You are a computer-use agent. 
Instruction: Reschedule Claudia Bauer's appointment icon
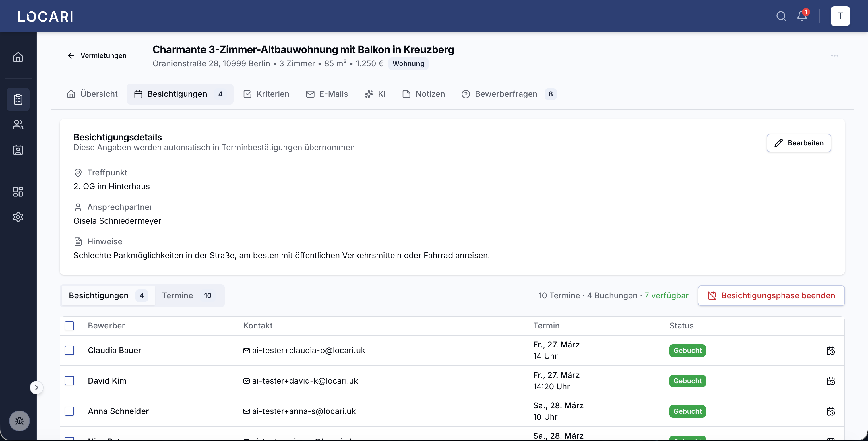coord(831,351)
